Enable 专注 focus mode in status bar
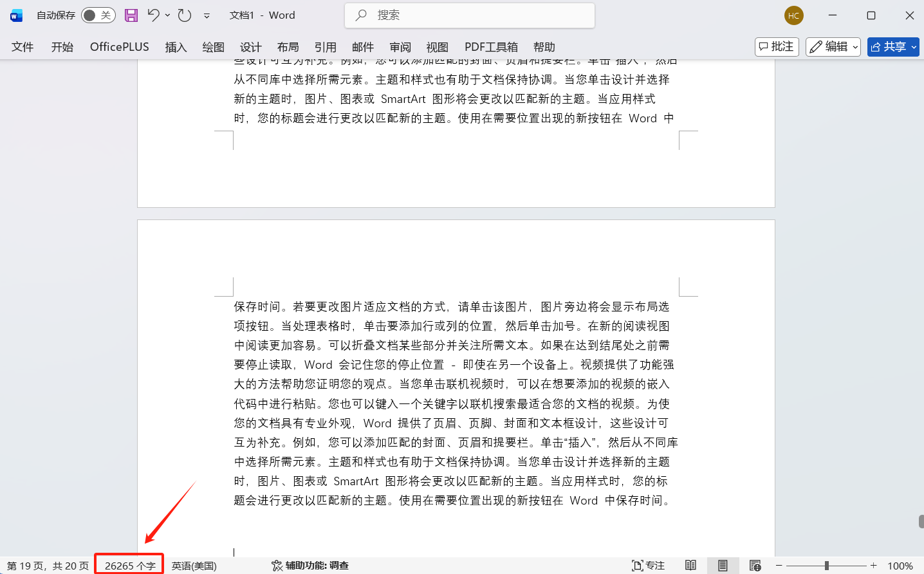 pos(648,566)
